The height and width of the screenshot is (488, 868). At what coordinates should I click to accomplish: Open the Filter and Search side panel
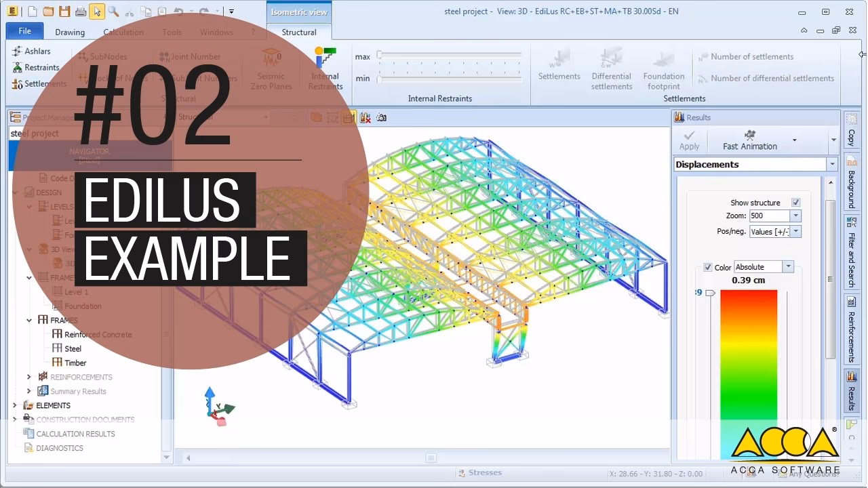(x=851, y=251)
